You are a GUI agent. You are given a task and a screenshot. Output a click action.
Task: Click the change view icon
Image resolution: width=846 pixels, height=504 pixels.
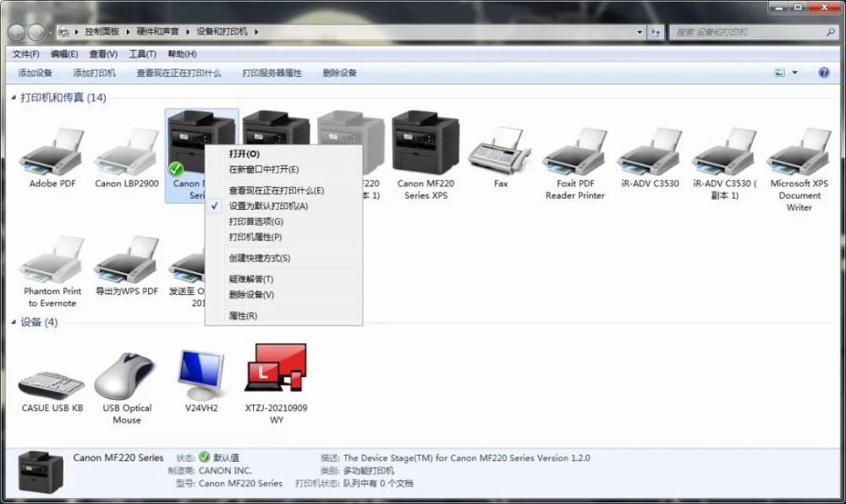coord(780,72)
